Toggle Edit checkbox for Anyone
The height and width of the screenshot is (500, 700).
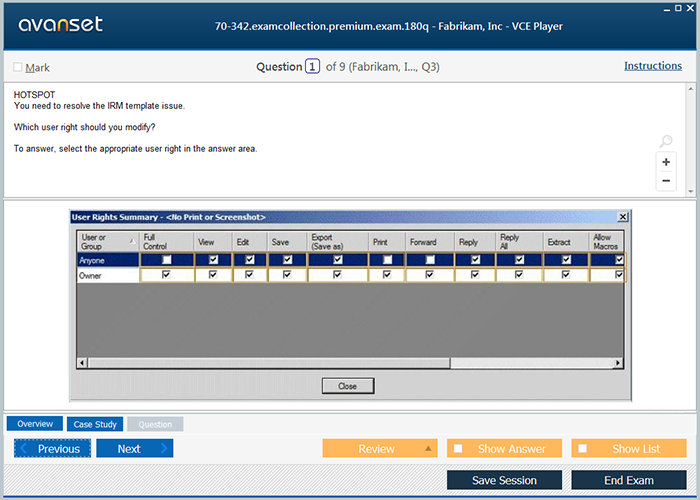tap(250, 259)
